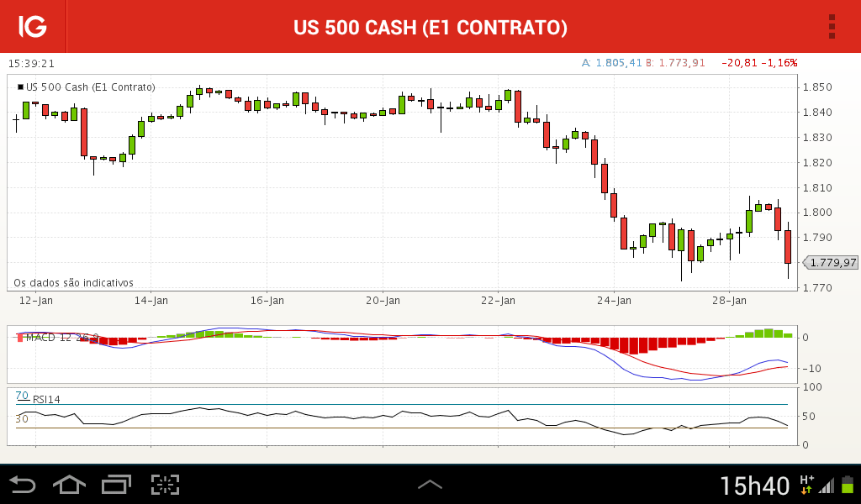
Task: Tap the Android home button
Action: [69, 485]
